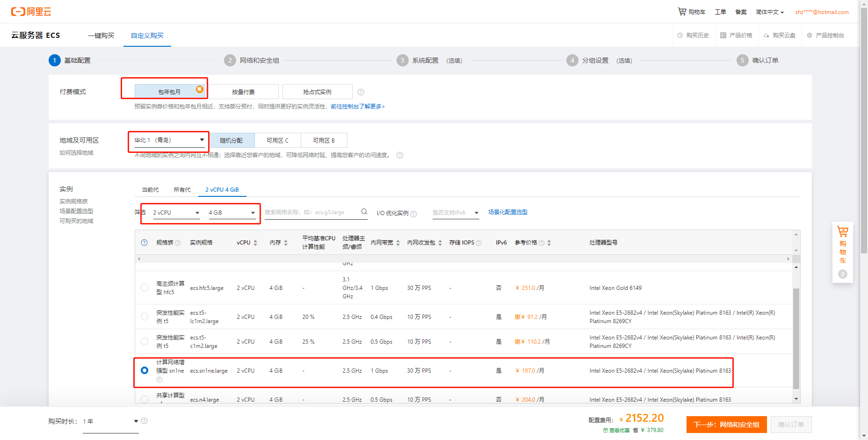Click the 规格族 column help icon
868x440 pixels.
pyautogui.click(x=178, y=243)
